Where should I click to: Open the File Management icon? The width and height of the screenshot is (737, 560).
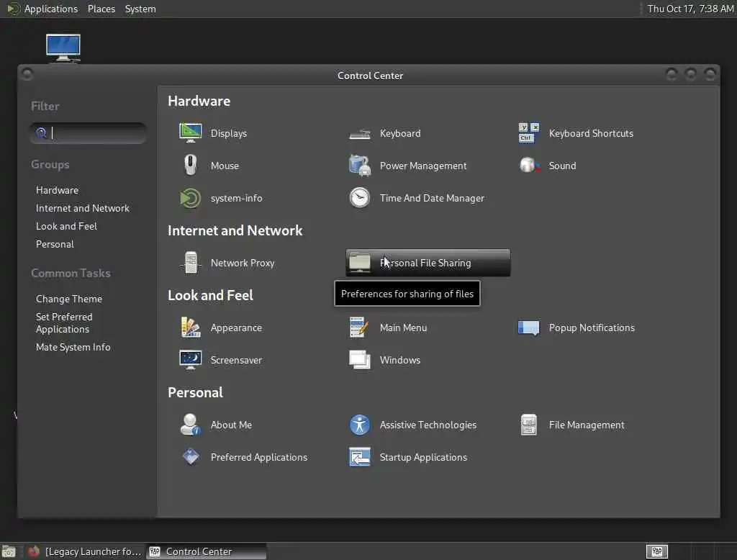529,425
